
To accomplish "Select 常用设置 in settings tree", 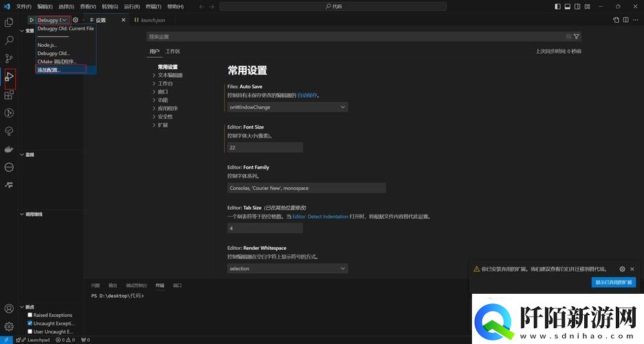I will click(168, 67).
